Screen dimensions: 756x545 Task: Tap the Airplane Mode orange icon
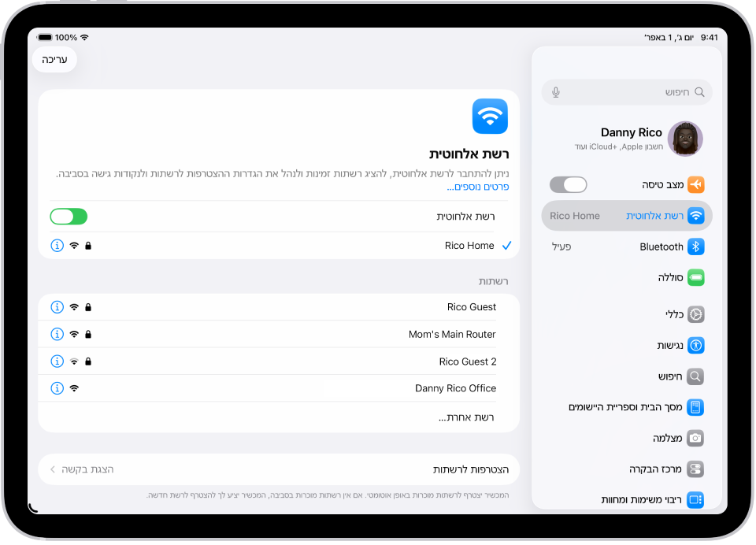695,185
